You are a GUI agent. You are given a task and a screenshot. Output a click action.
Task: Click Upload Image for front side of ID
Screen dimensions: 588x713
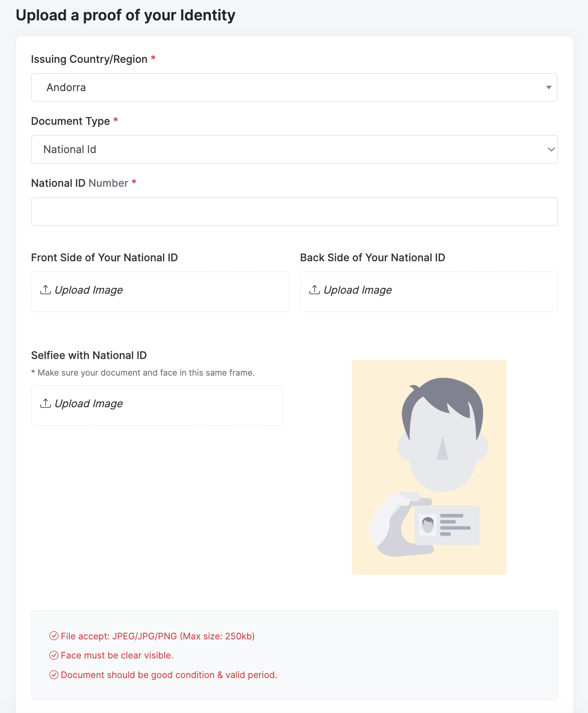pos(89,290)
